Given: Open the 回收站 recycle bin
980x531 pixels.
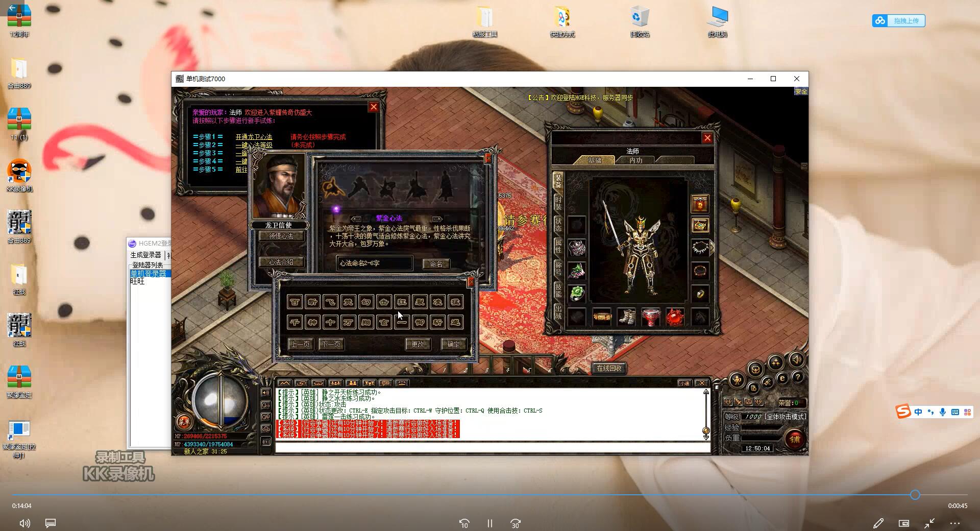Looking at the screenshot, I should tap(640, 21).
